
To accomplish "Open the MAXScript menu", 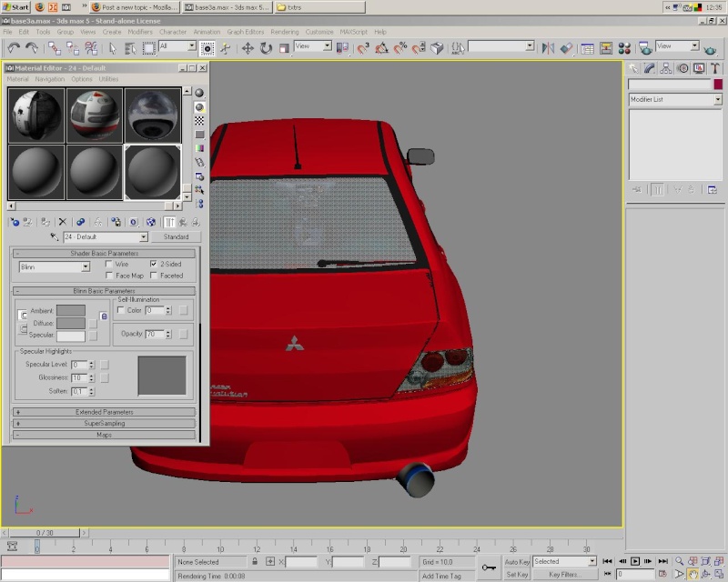I will click(353, 32).
